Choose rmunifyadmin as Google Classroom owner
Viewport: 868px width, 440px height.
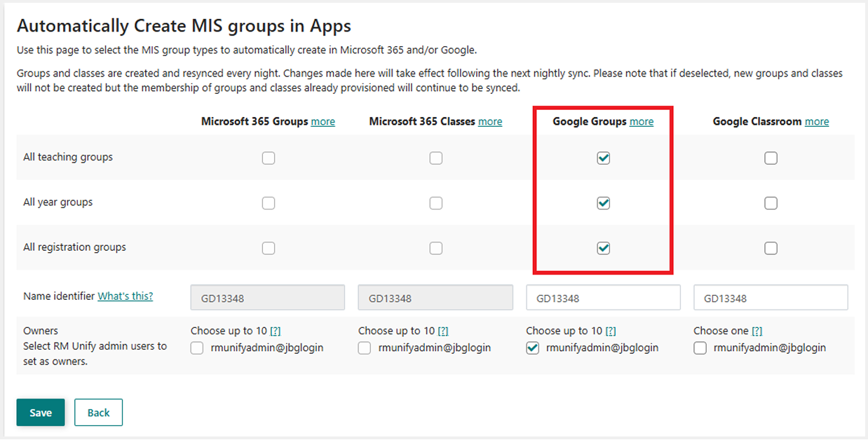(x=700, y=347)
